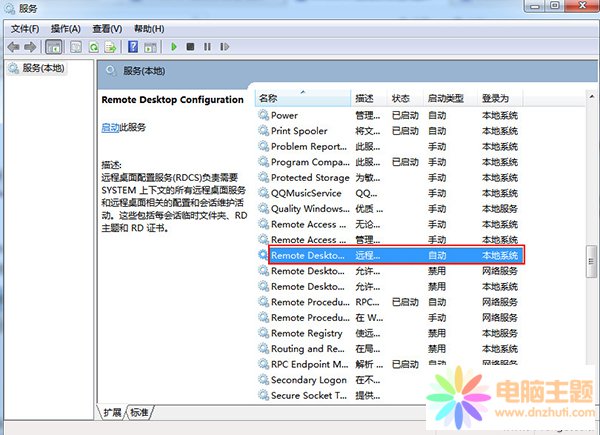Click the Refresh toolbar icon
Screen dimensions: 600x435
[x=93, y=47]
